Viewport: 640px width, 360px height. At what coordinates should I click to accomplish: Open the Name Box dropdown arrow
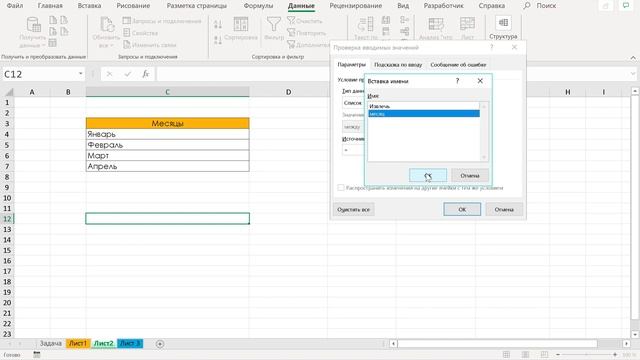click(80, 74)
